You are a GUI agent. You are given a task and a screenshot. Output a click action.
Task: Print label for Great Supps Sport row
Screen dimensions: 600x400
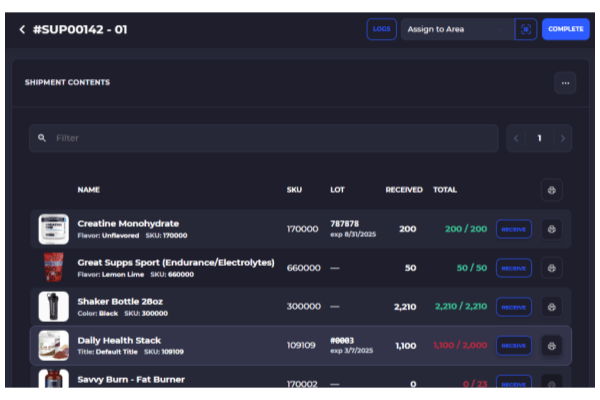551,268
